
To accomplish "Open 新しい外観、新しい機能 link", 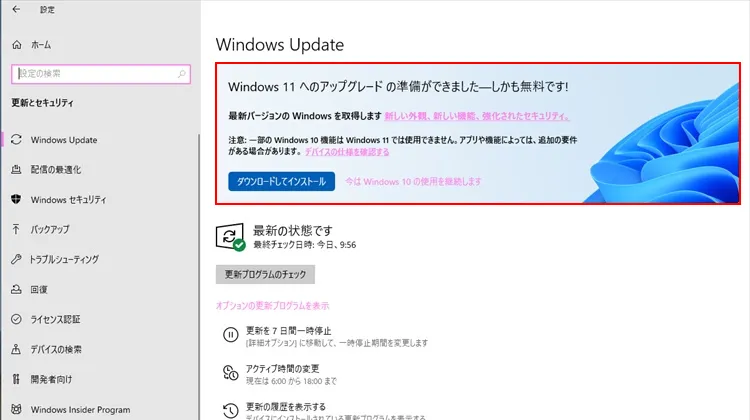I will [x=477, y=116].
